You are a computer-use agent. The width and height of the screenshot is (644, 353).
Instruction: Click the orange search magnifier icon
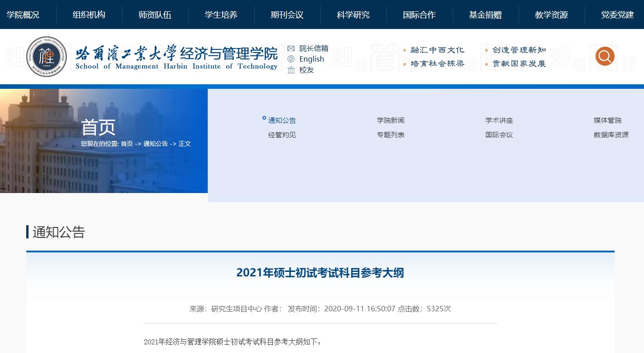pyautogui.click(x=605, y=56)
